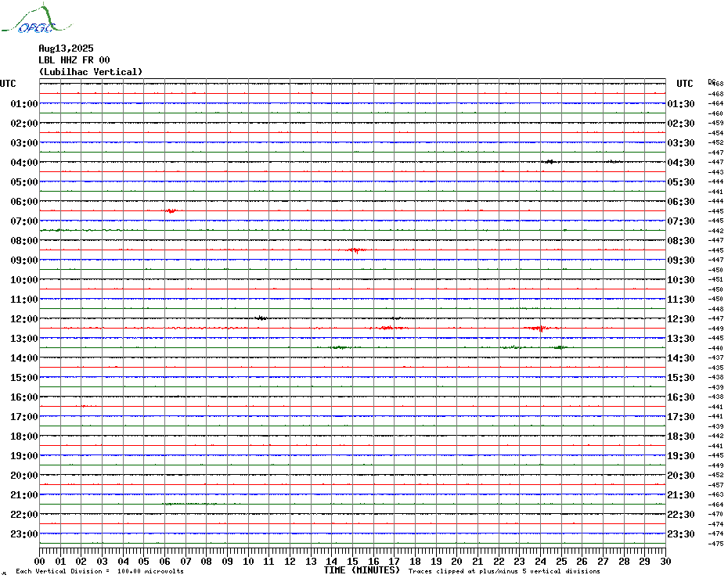Select the black burst on 12:00 trace

click(261, 318)
